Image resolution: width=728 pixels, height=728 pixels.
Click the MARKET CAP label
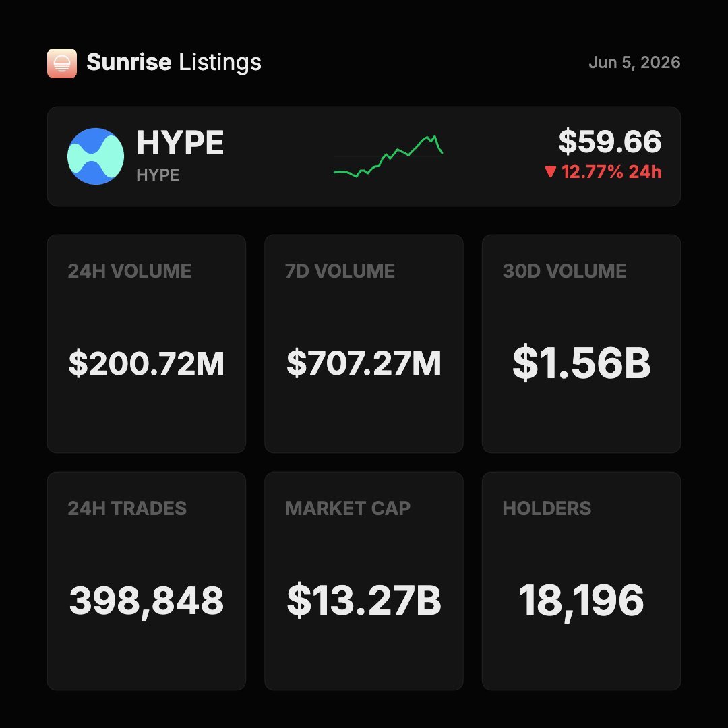[348, 508]
